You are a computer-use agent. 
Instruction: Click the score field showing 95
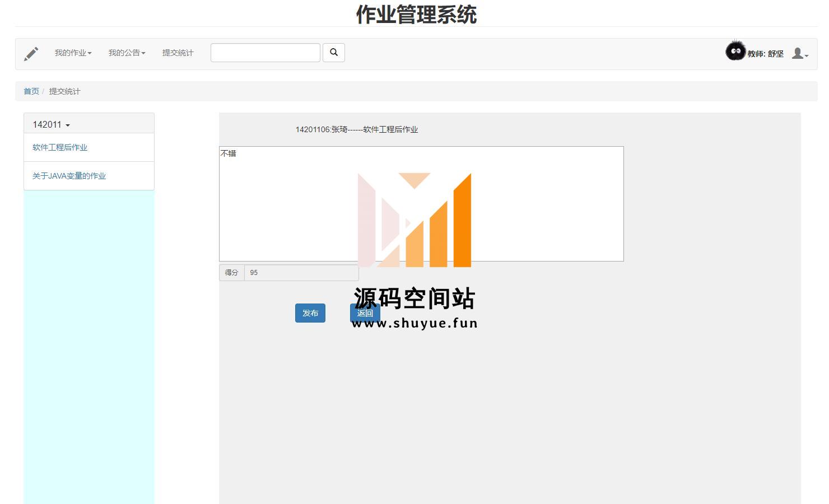pyautogui.click(x=301, y=273)
